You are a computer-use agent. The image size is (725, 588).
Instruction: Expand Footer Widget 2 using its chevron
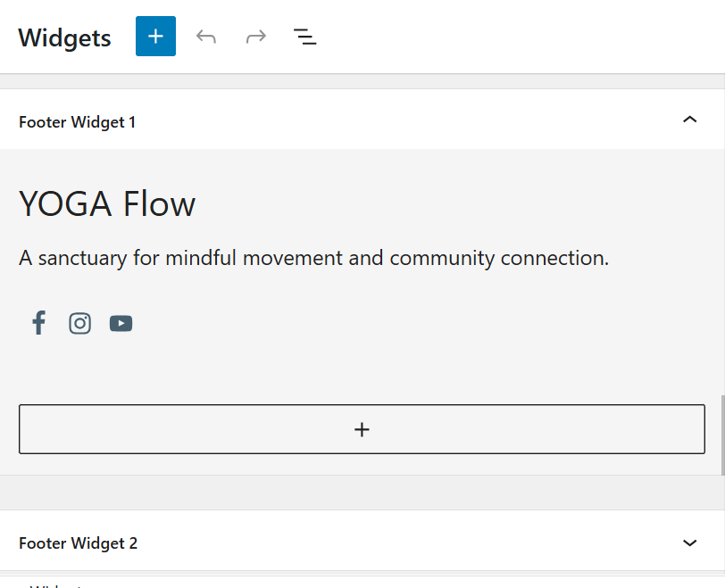689,542
